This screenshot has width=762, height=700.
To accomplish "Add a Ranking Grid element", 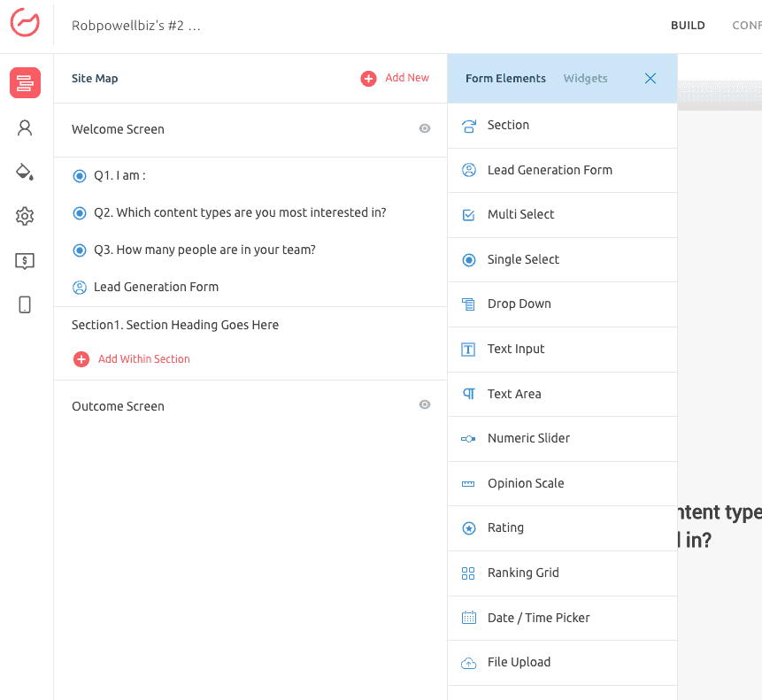I will coord(562,573).
